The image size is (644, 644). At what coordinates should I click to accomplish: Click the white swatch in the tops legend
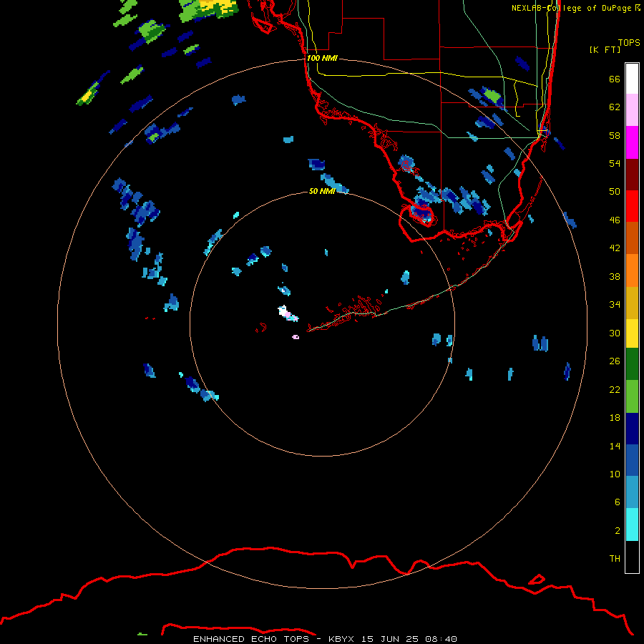point(632,79)
